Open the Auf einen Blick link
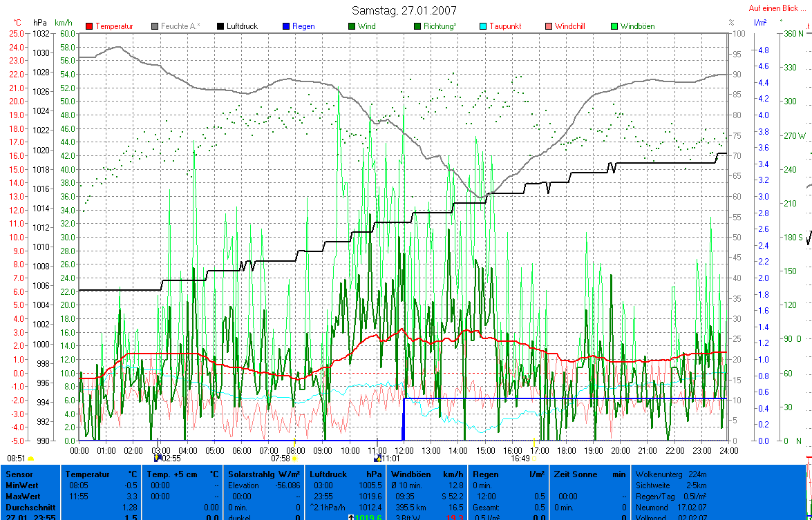The width and height of the screenshot is (812, 520). point(777,9)
